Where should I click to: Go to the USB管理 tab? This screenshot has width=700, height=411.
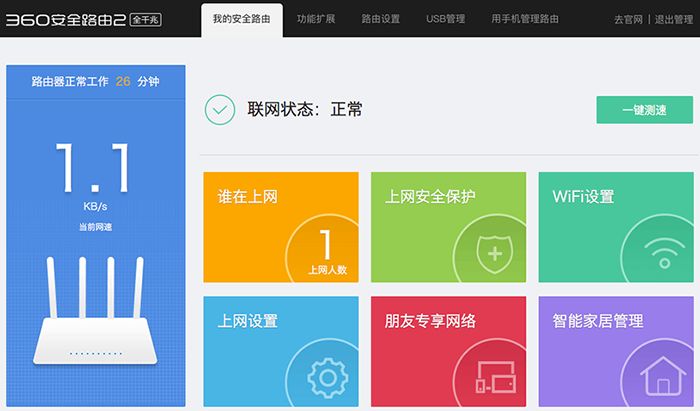446,19
